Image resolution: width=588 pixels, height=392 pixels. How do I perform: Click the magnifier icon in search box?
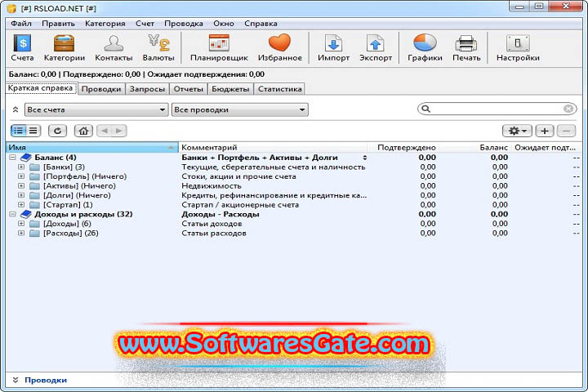pyautogui.click(x=425, y=109)
